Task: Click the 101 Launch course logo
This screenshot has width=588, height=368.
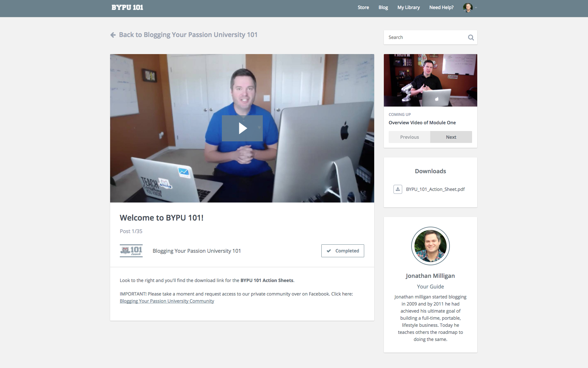Action: [x=131, y=251]
